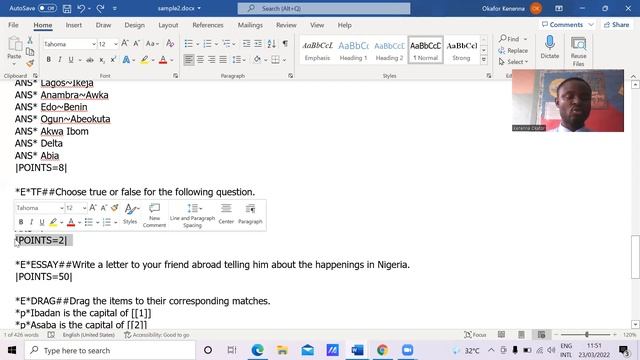Open the File menu
The height and width of the screenshot is (360, 640).
pyautogui.click(x=13, y=25)
